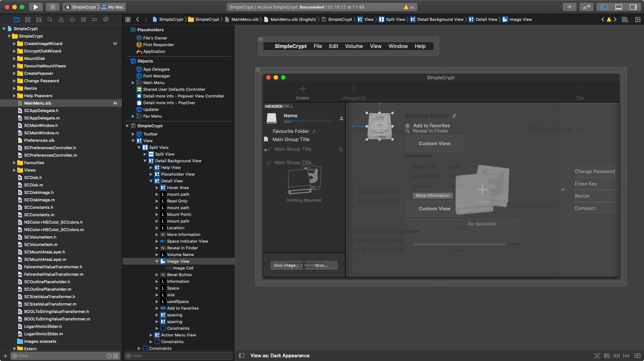Viewport: 644px width, 361px height.
Task: Click the document outline Filter field
Action: point(178,356)
